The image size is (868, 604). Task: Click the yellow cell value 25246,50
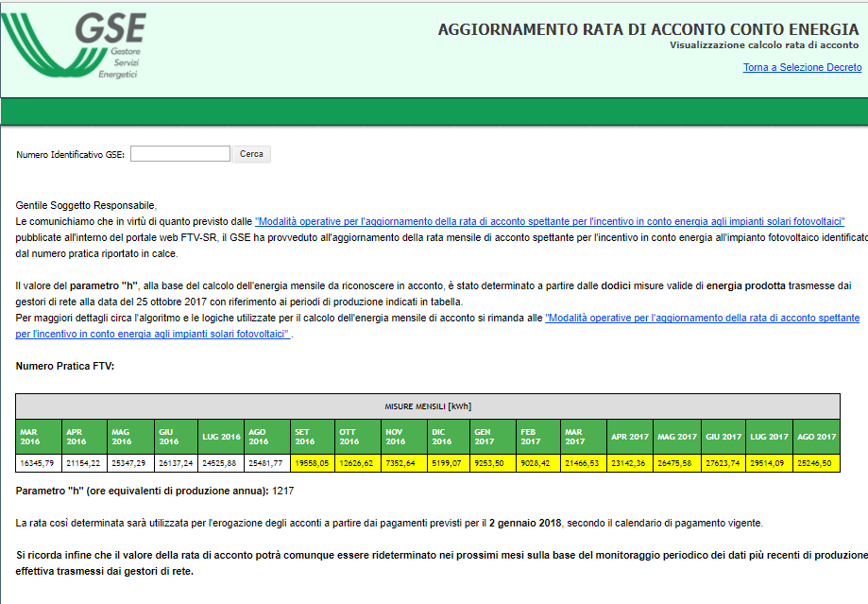pos(814,463)
